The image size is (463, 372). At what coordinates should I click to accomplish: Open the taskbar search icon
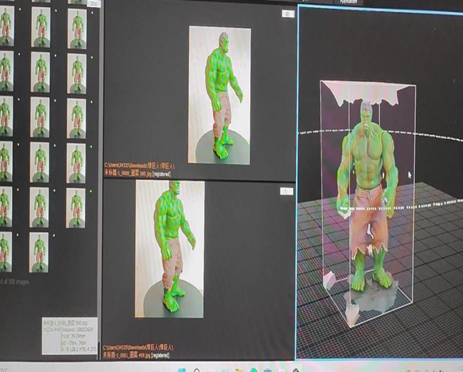click(x=197, y=370)
